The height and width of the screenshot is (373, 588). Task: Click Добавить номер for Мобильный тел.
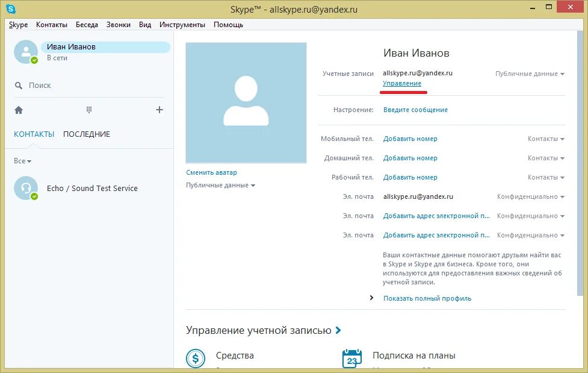click(x=410, y=139)
